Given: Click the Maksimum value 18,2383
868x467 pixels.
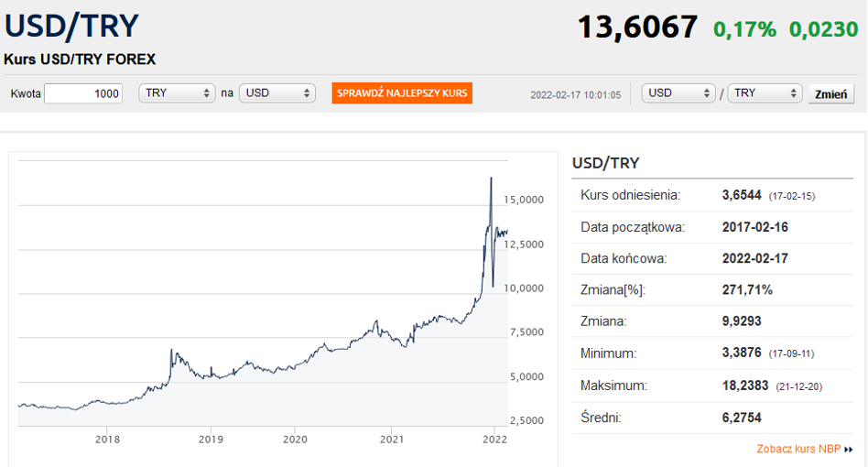Looking at the screenshot, I should (746, 386).
